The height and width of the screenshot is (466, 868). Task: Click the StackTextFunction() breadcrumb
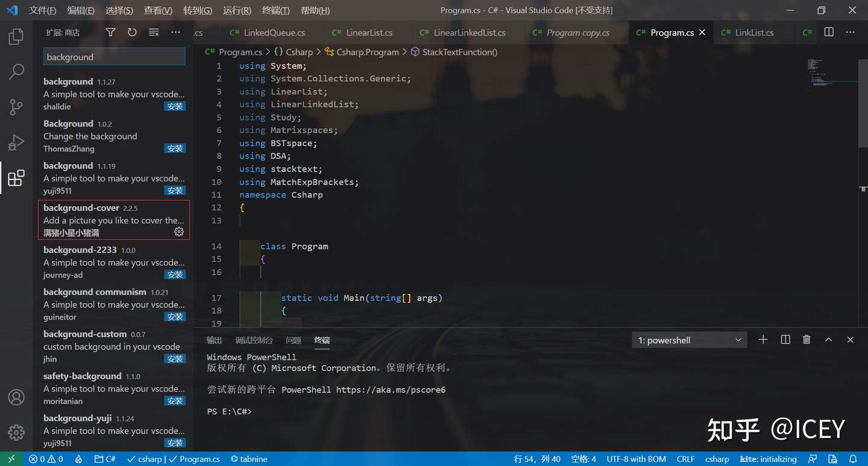[454, 52]
